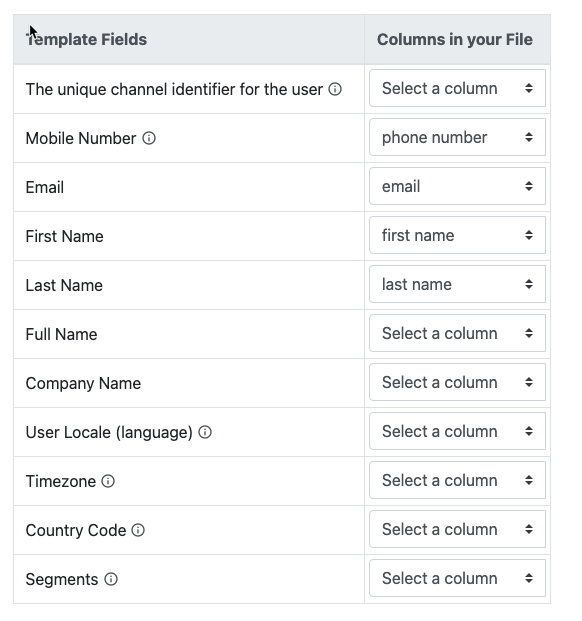Select a column for Full Name
The width and height of the screenshot is (582, 621).
457,333
